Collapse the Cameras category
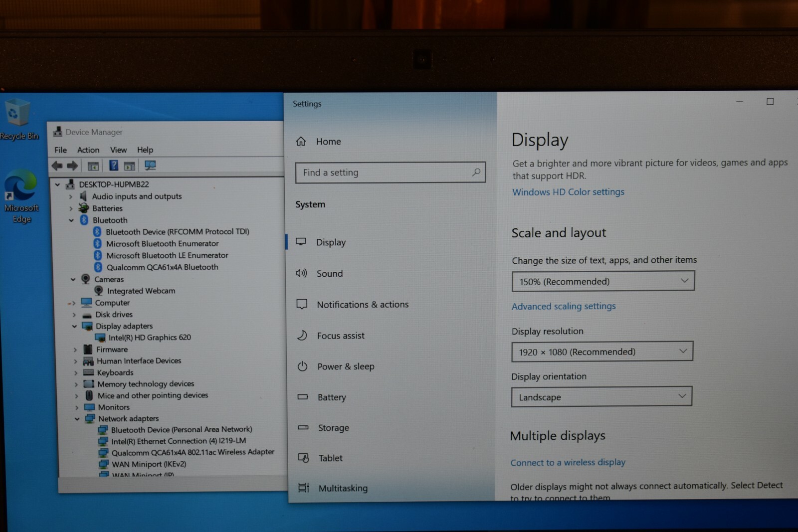This screenshot has width=798, height=532. click(73, 279)
